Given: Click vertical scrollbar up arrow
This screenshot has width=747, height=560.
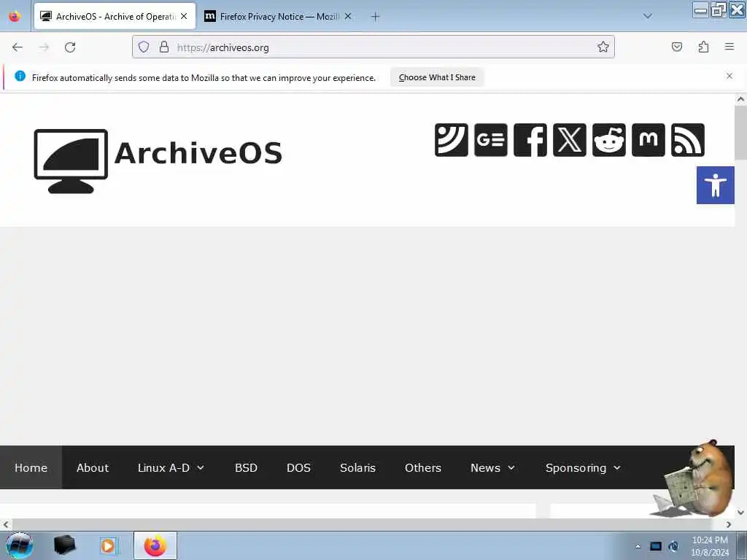Looking at the screenshot, I should [x=740, y=99].
